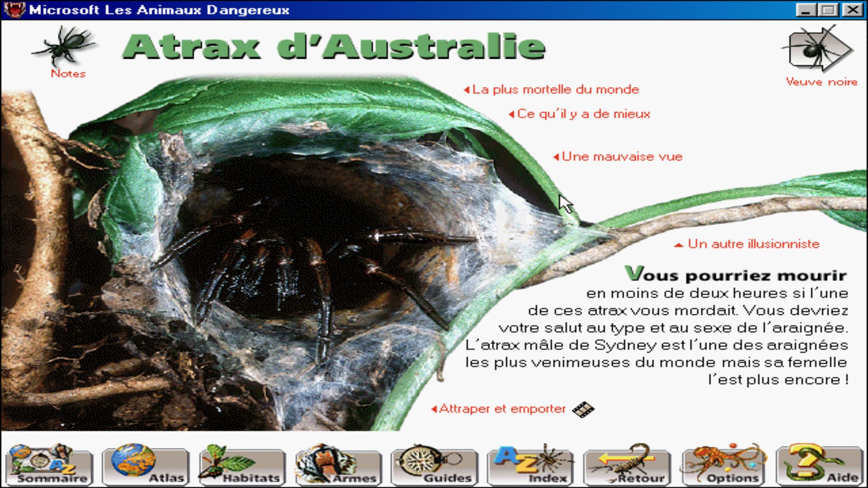Open the Armes button
The height and width of the screenshot is (488, 868).
(x=338, y=465)
